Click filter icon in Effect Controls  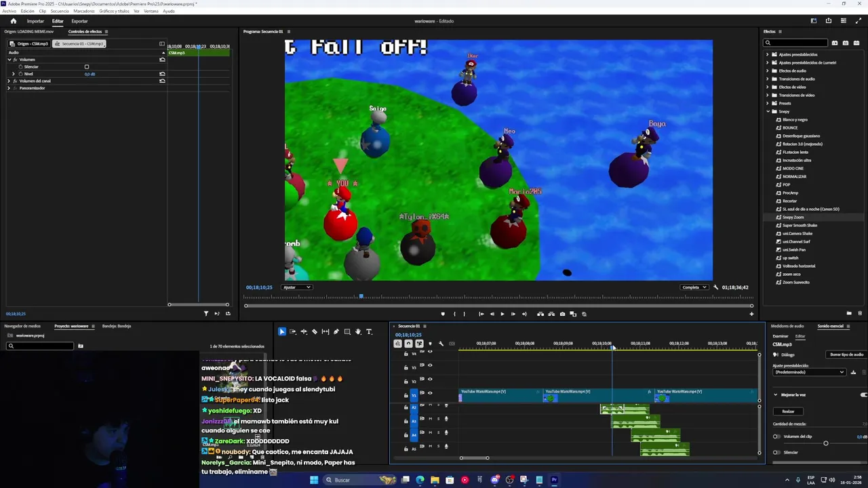[206, 313]
